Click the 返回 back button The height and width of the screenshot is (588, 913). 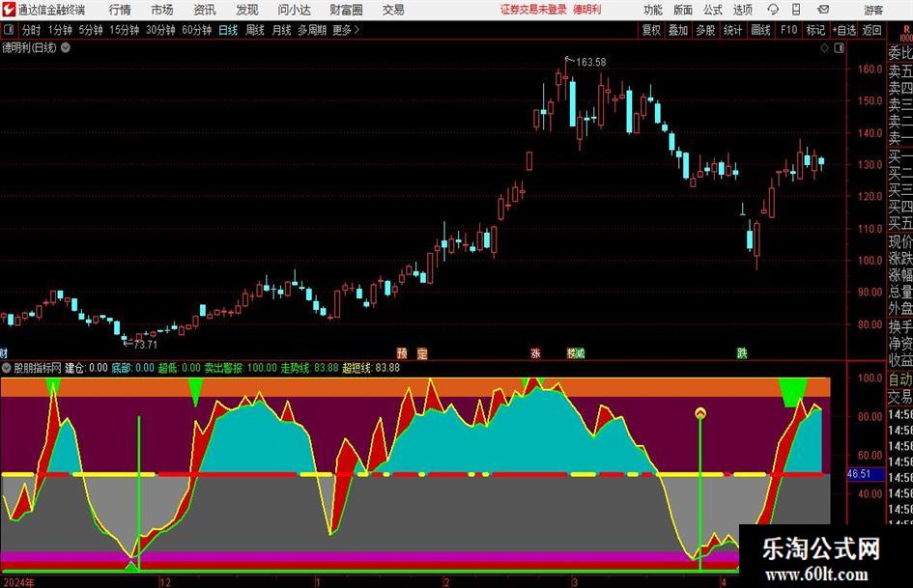pos(871,30)
